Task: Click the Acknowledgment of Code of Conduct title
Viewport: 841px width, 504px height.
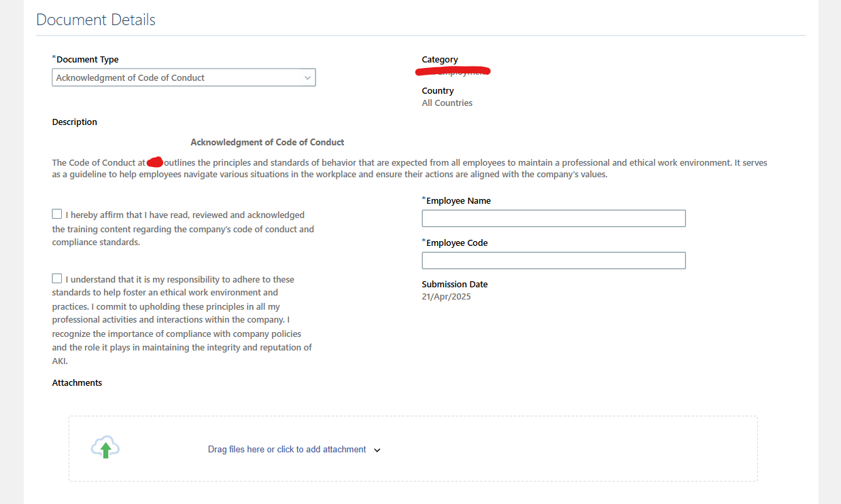Action: 267,142
